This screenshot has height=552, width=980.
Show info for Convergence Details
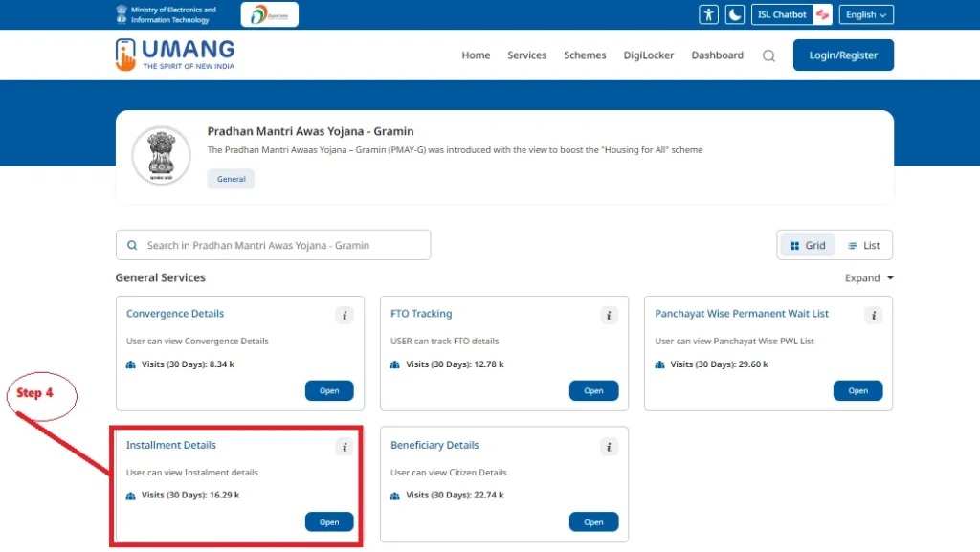pos(345,316)
